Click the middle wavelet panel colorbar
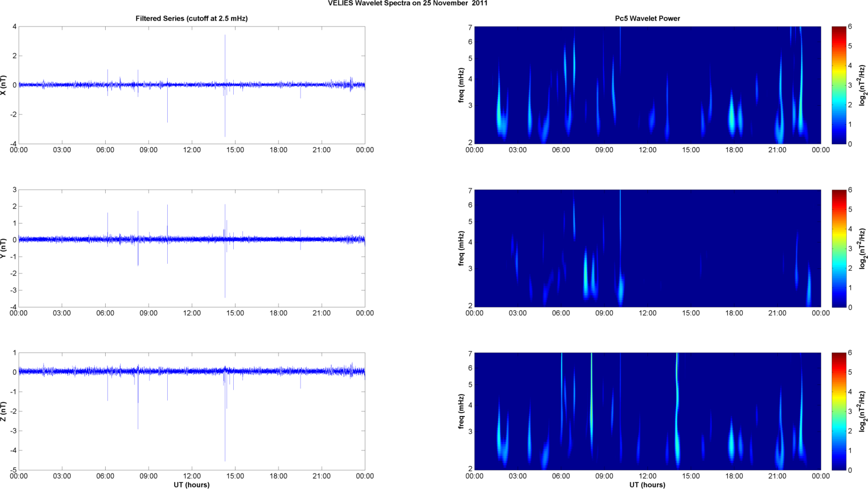The height and width of the screenshot is (489, 868). tap(839, 248)
